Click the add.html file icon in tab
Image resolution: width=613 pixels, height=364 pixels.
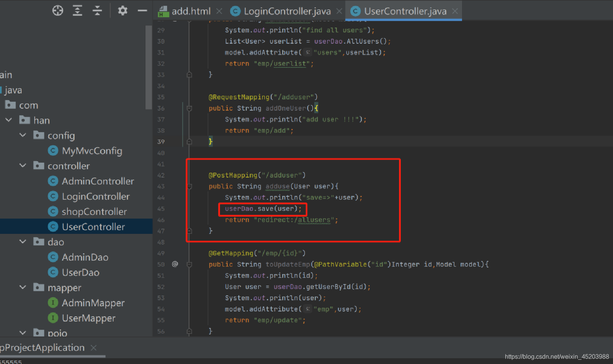[163, 11]
